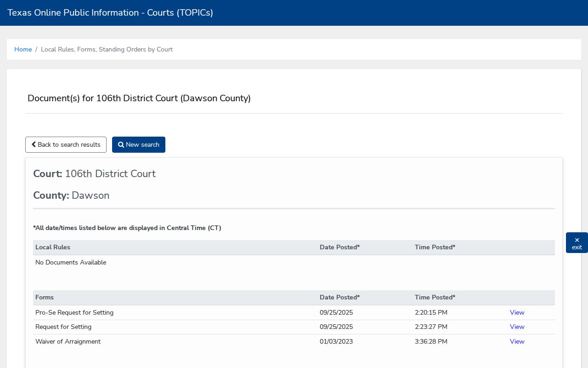Go back to search results
588x368 pixels.
pyautogui.click(x=66, y=144)
